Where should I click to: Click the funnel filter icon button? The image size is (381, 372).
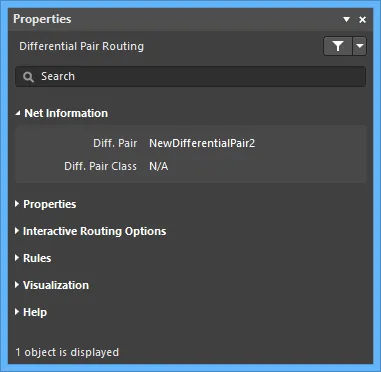(338, 46)
